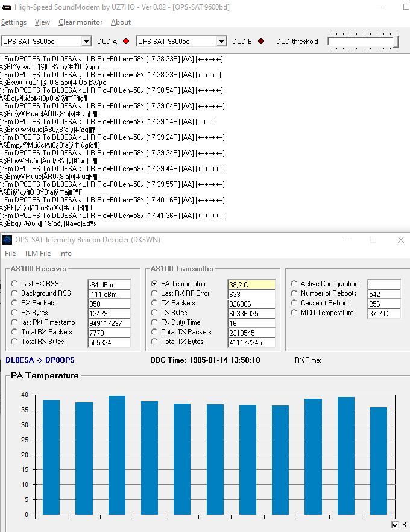Open the Info menu in Beacon Decoder

click(65, 254)
